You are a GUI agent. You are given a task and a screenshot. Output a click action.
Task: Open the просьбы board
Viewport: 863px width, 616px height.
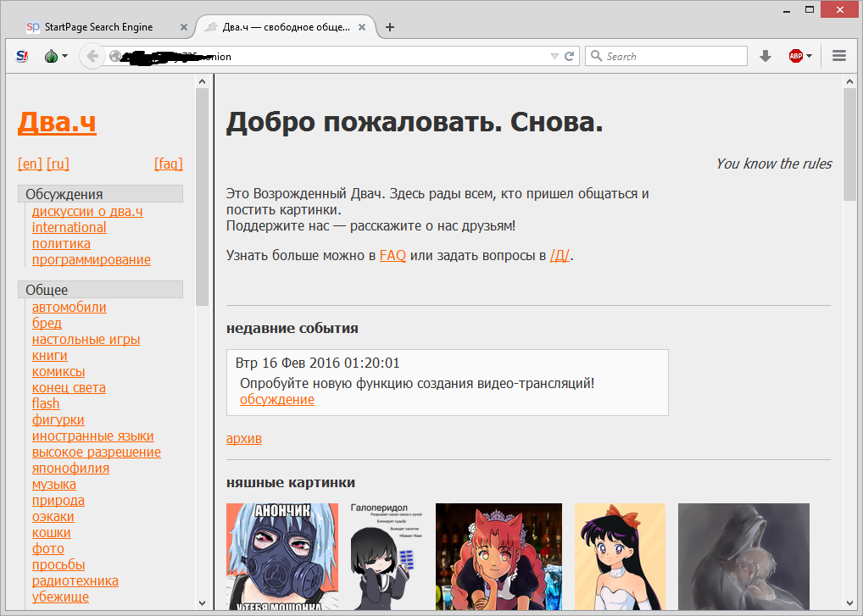point(58,565)
